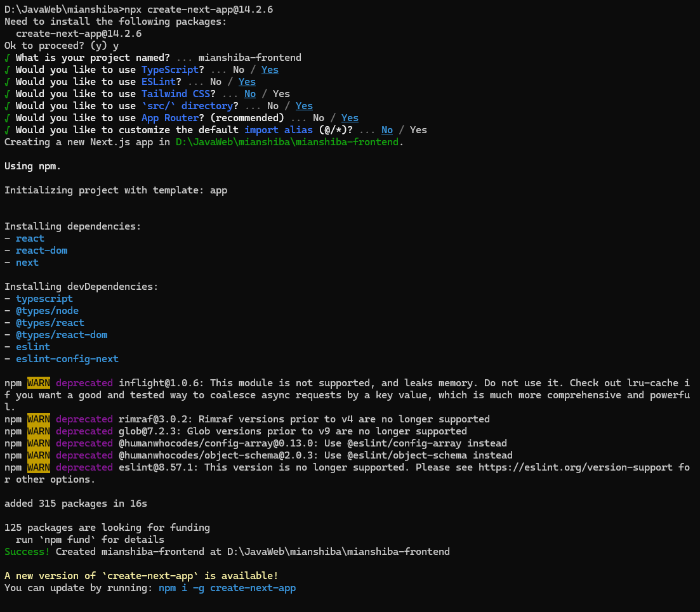Click the 'next' dependency entry
Viewport: 700px width, 612px height.
(x=27, y=263)
